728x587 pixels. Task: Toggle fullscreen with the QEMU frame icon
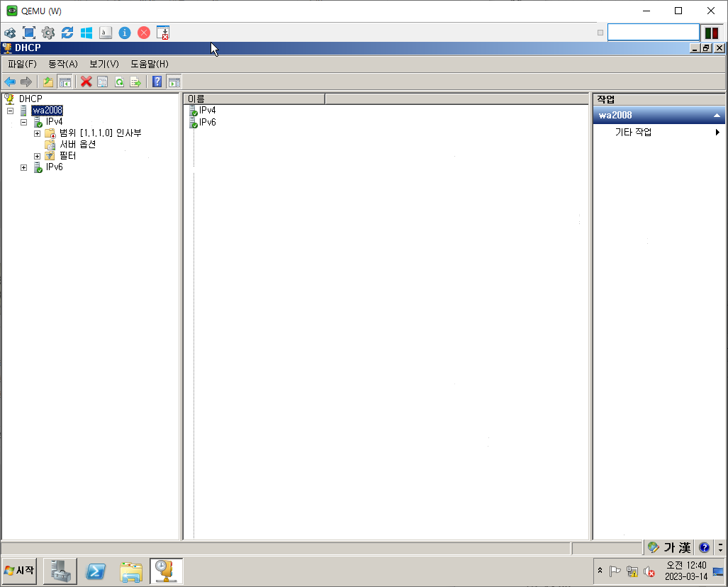tap(29, 33)
